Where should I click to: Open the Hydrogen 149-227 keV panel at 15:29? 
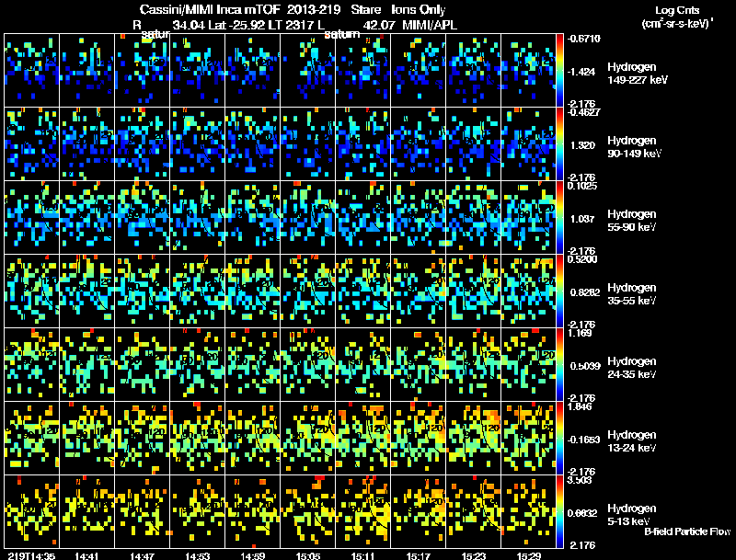(x=529, y=71)
